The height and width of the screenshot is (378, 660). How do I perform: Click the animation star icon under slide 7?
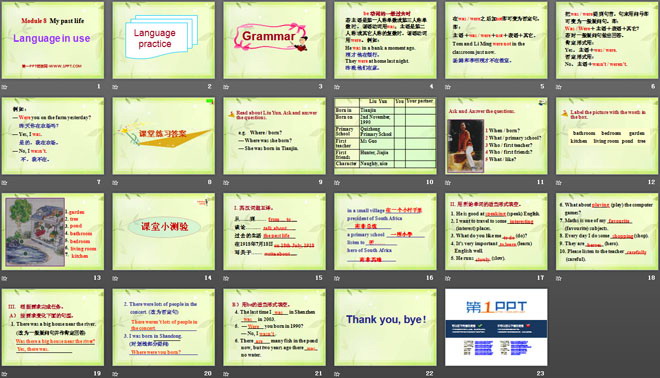(5, 182)
